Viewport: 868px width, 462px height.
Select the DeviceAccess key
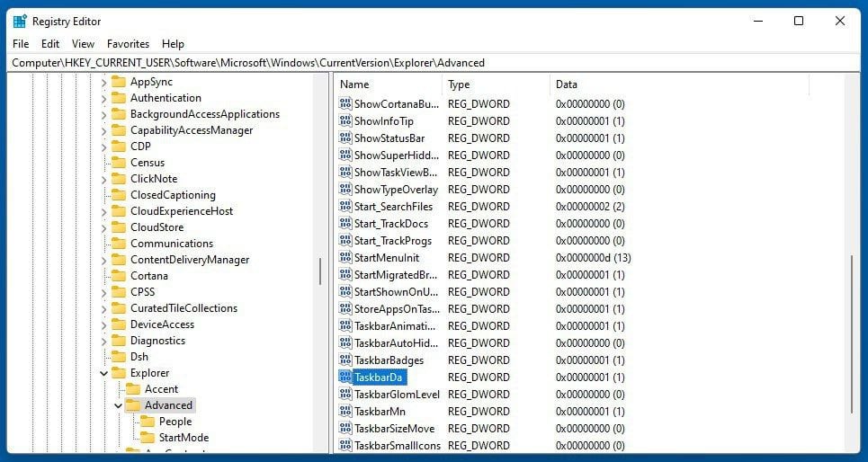tap(162, 324)
